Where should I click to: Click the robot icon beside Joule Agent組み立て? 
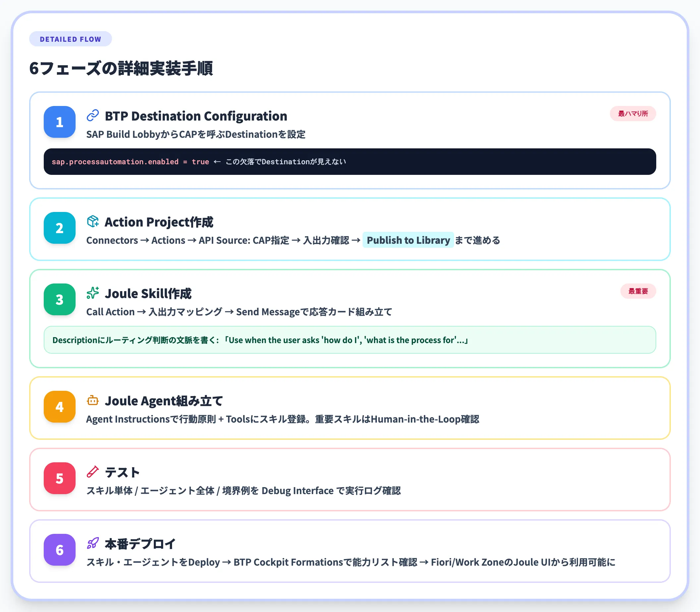point(92,400)
